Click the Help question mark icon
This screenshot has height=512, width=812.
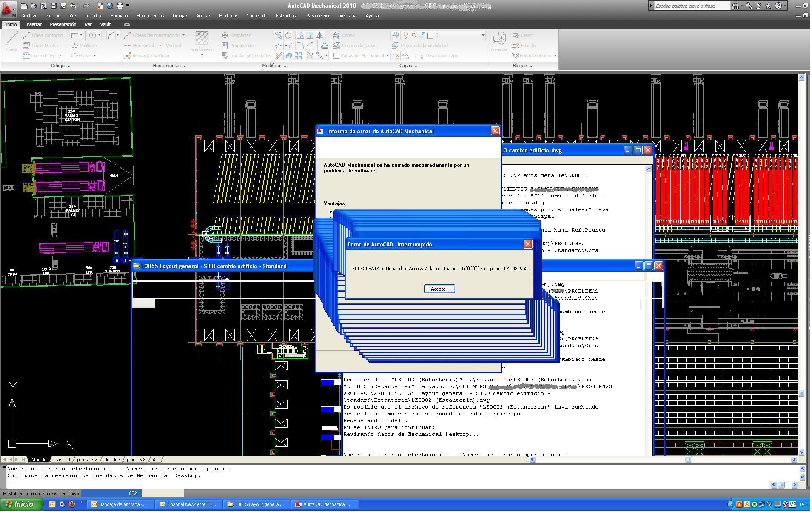778,6
